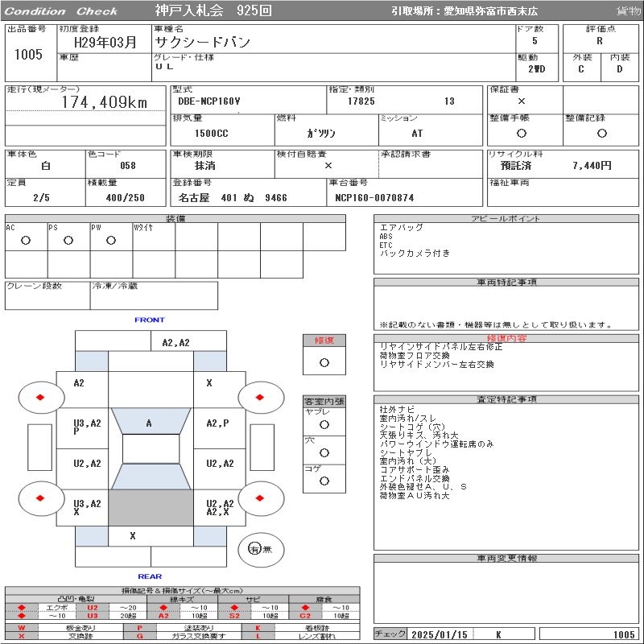The image size is (644, 644).
Task: Select the windshield panel marked A
Action: [x=150, y=423]
